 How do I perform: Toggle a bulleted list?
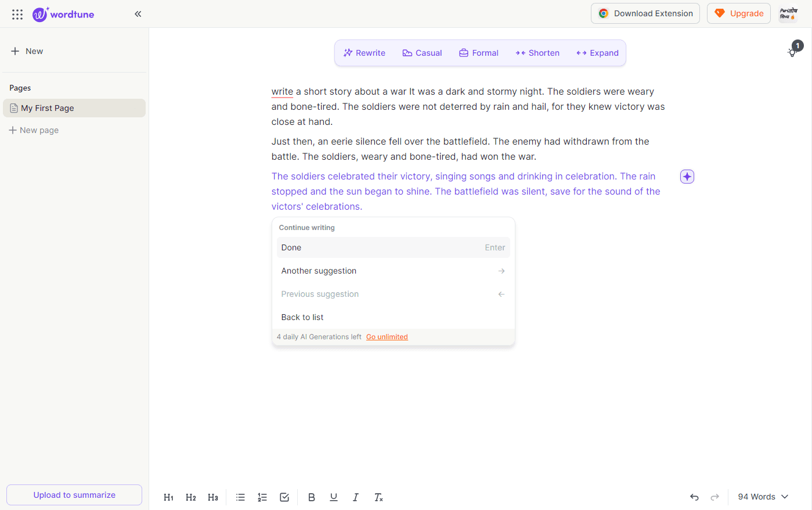(x=240, y=497)
